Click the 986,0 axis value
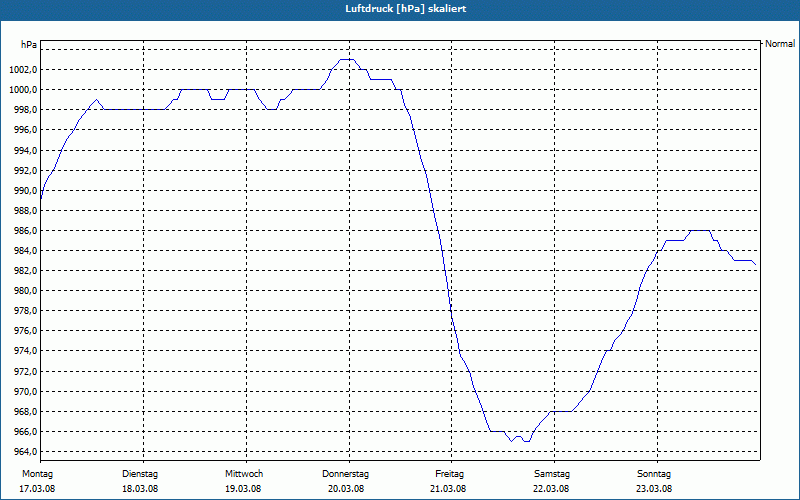Image resolution: width=800 pixels, height=500 pixels. point(25,231)
